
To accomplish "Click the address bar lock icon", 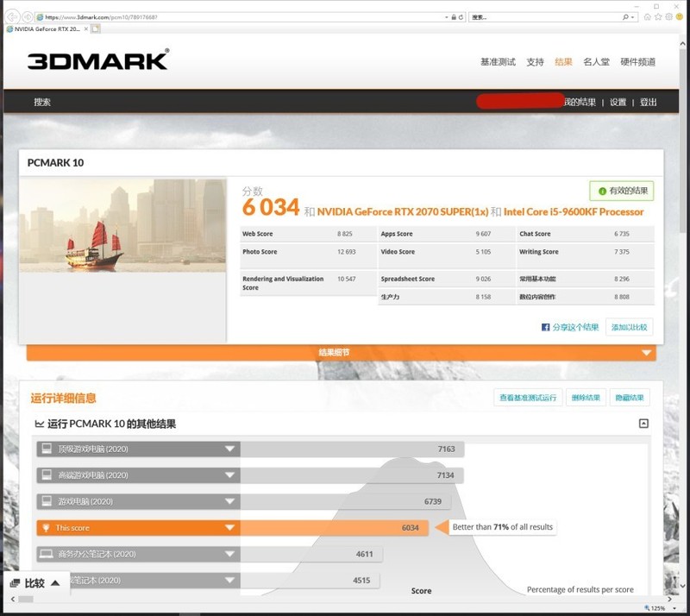I will coord(454,17).
